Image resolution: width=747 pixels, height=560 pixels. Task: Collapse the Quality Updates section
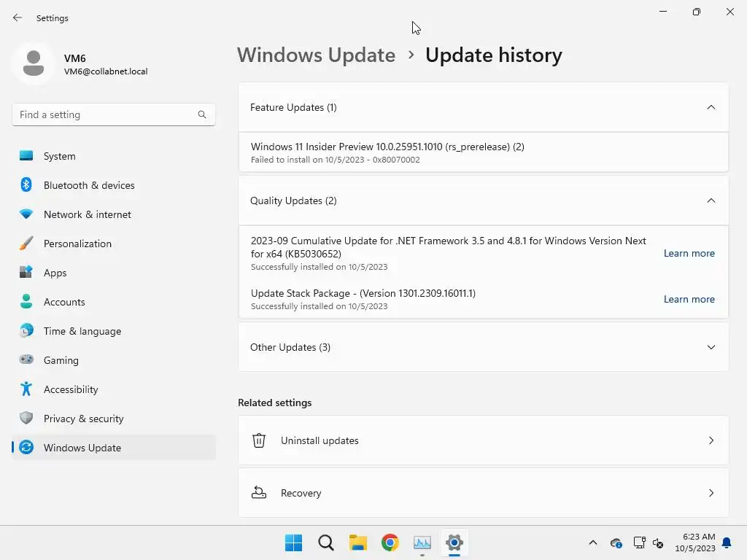click(x=711, y=201)
